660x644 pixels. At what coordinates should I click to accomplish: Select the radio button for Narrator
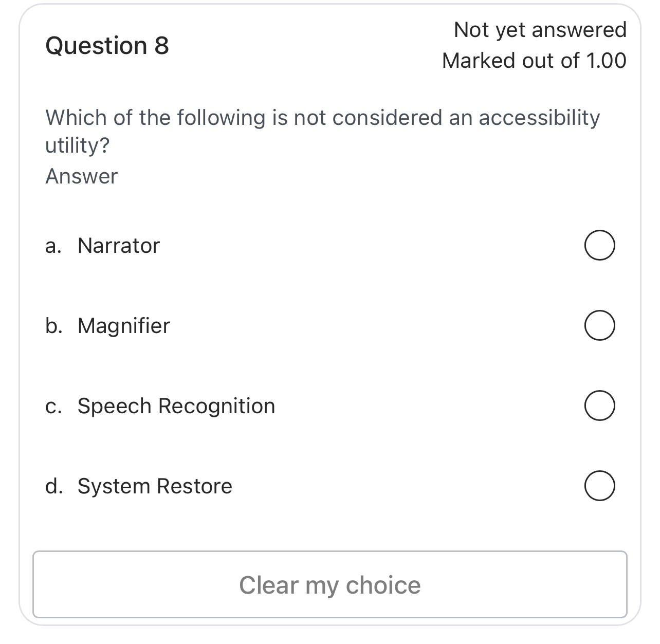(x=600, y=245)
